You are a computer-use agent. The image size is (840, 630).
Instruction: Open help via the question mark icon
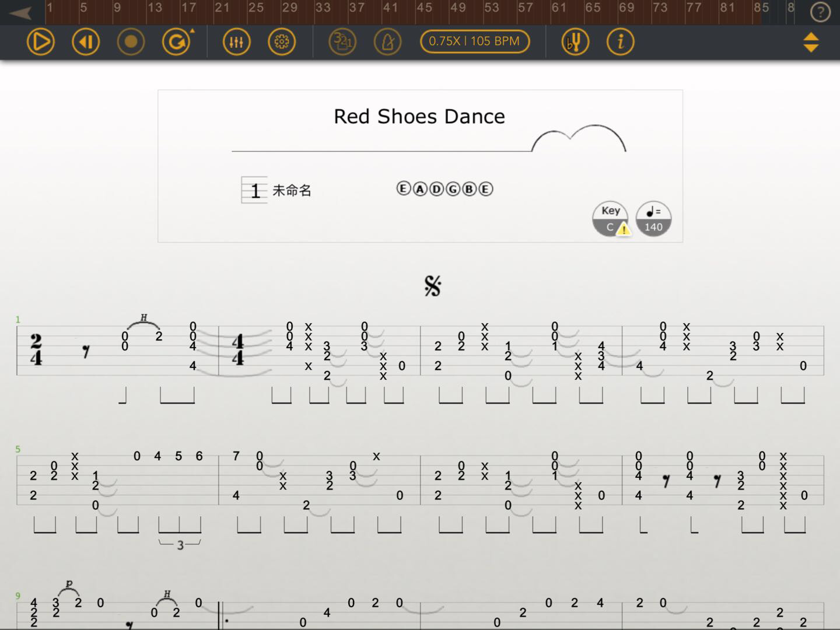[x=820, y=12]
